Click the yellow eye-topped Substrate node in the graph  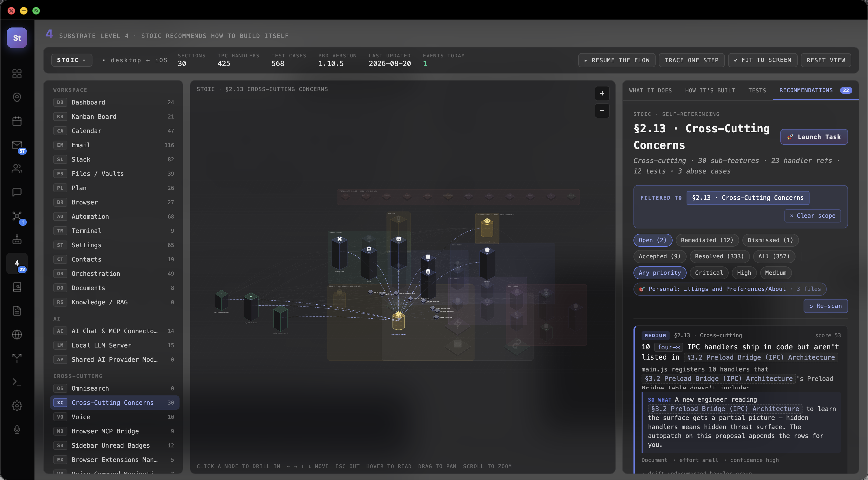(x=487, y=228)
